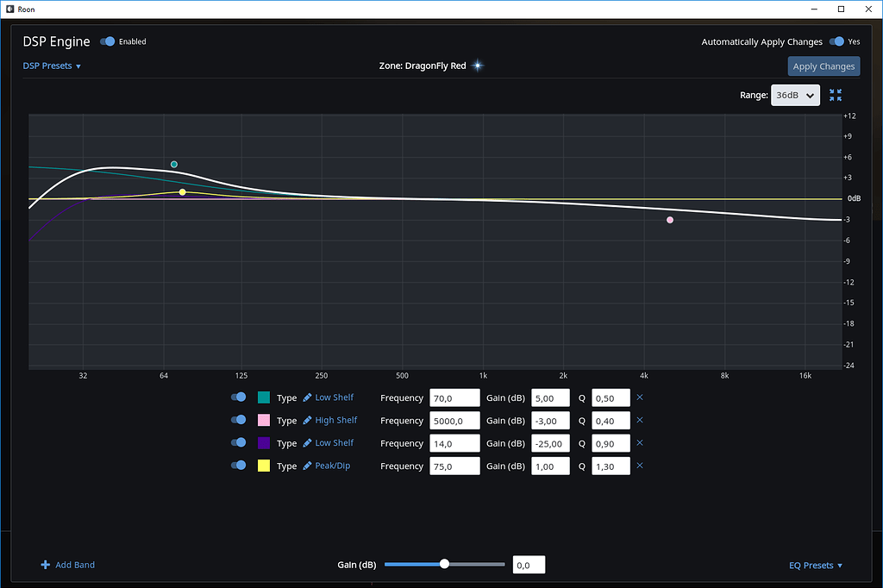Edit the Low Shelf type via pencil icon

click(x=308, y=397)
